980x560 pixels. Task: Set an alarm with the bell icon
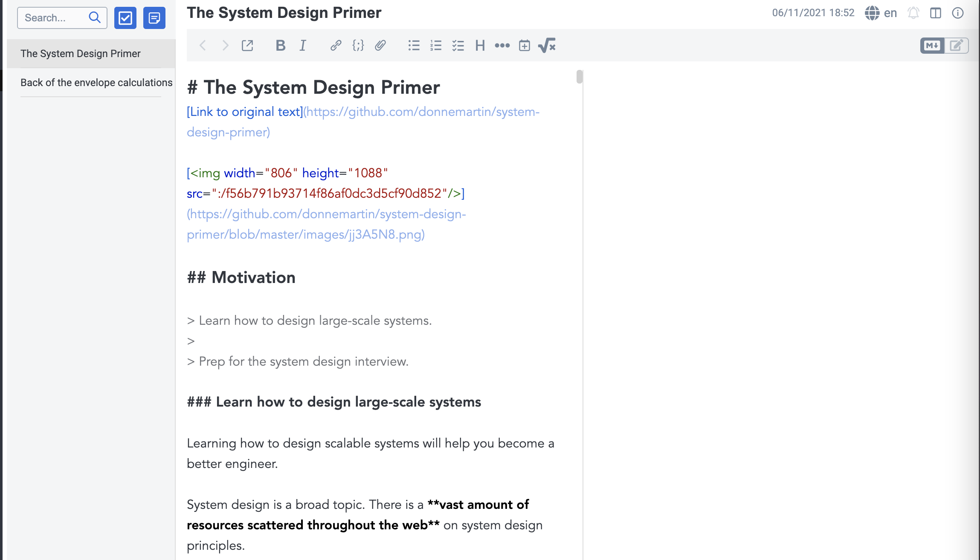coord(913,13)
